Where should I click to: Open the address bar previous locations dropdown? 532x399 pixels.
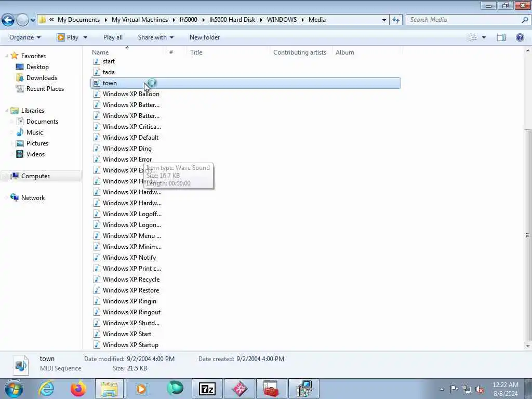tap(384, 20)
